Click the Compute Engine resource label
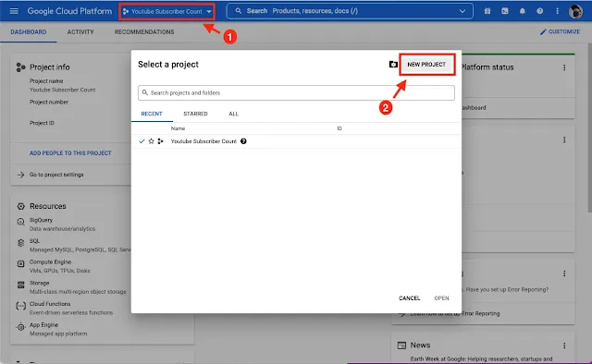Image resolution: width=592 pixels, height=364 pixels. click(50, 262)
